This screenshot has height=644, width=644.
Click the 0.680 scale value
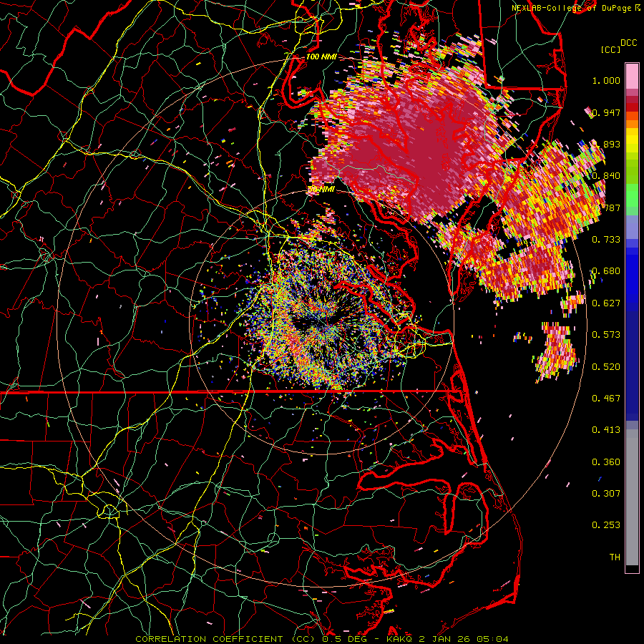point(606,271)
